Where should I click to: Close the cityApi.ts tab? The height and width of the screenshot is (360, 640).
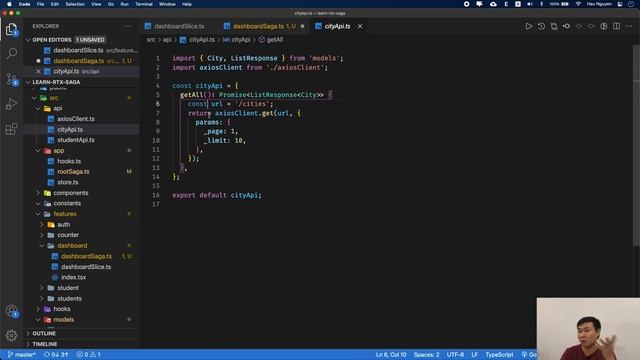360,26
